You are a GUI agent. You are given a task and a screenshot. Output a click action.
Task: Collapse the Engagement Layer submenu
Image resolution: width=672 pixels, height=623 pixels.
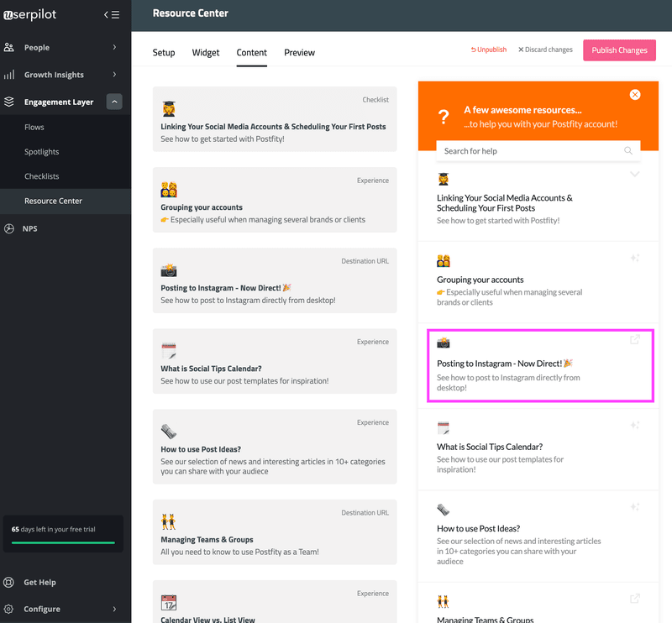(x=114, y=102)
